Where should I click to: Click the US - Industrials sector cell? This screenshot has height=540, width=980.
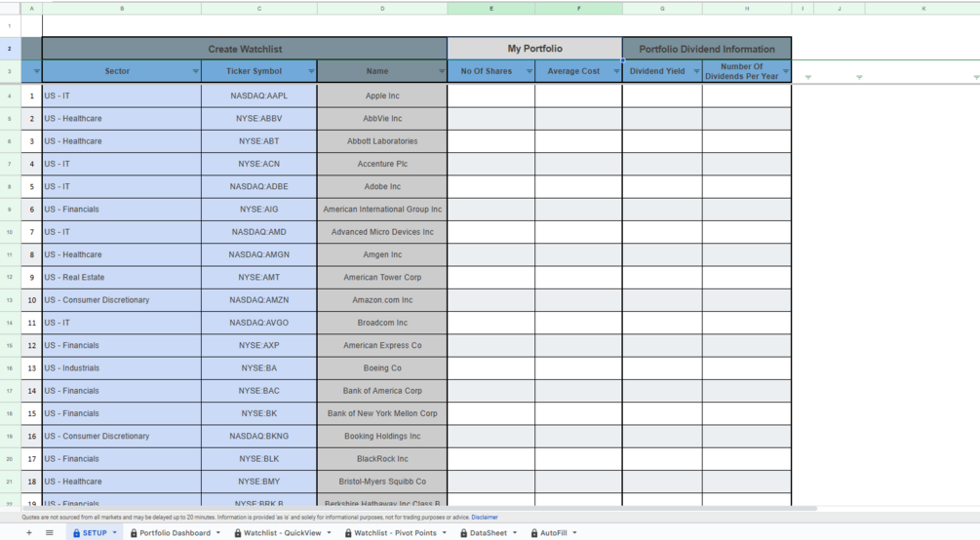(x=122, y=368)
